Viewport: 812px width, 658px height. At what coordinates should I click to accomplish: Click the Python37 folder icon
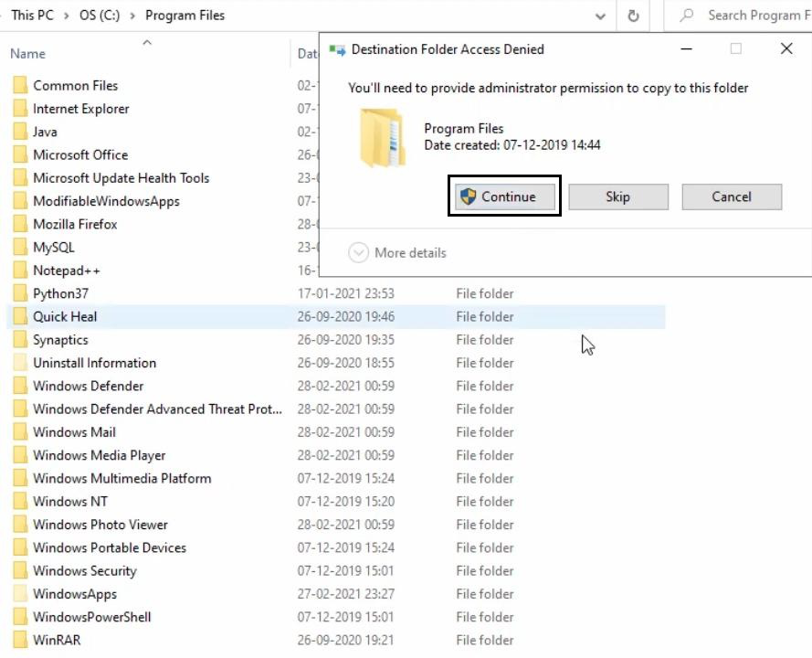point(20,293)
